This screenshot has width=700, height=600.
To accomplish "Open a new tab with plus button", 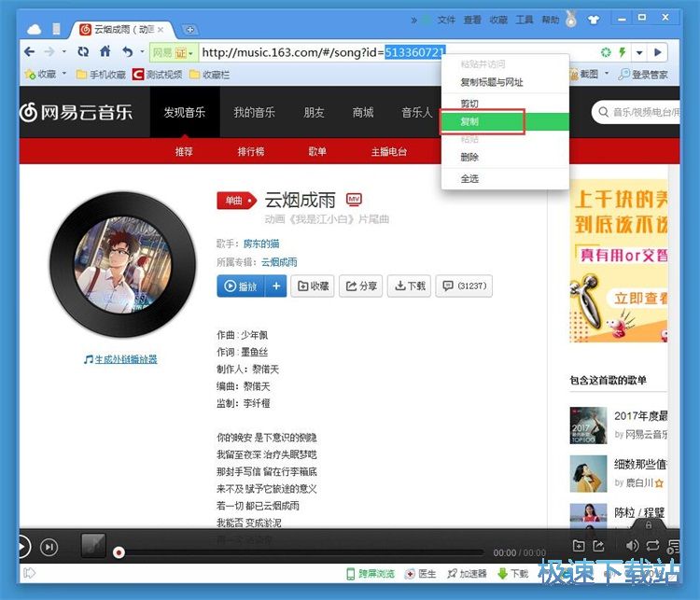I will point(189,30).
